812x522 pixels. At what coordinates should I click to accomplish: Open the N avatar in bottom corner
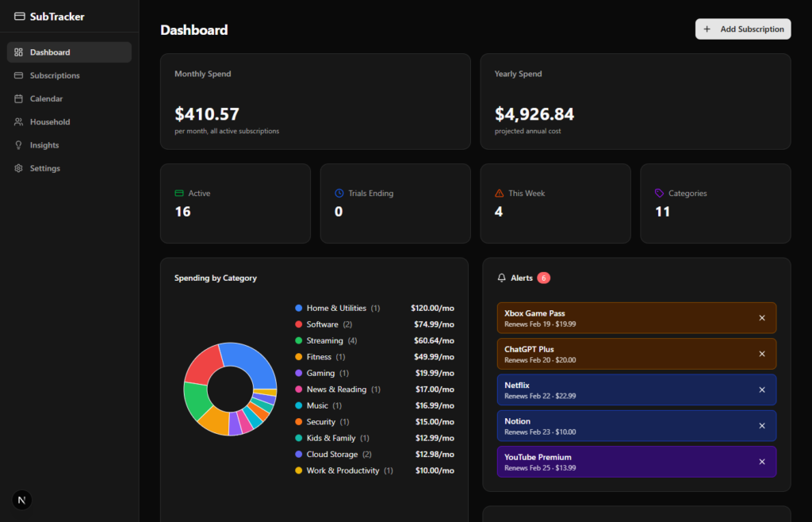pyautogui.click(x=21, y=500)
